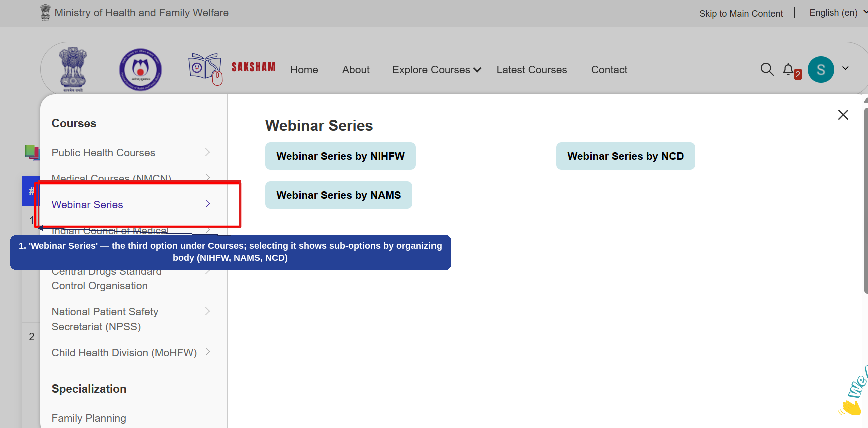Click the circular NIHFW institute logo

140,69
